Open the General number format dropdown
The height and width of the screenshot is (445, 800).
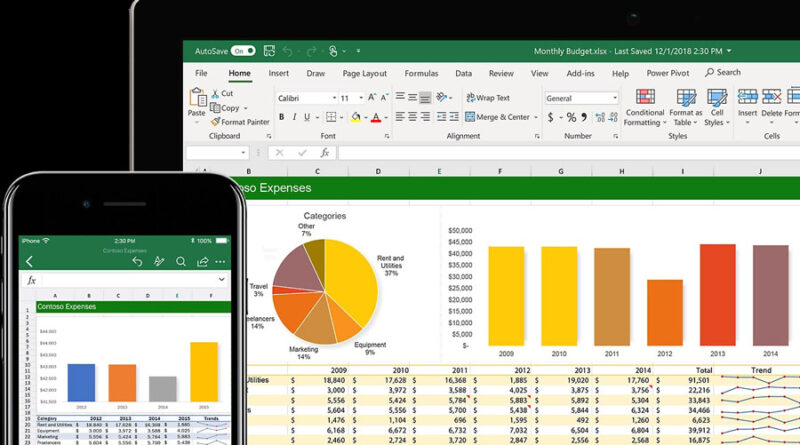613,98
